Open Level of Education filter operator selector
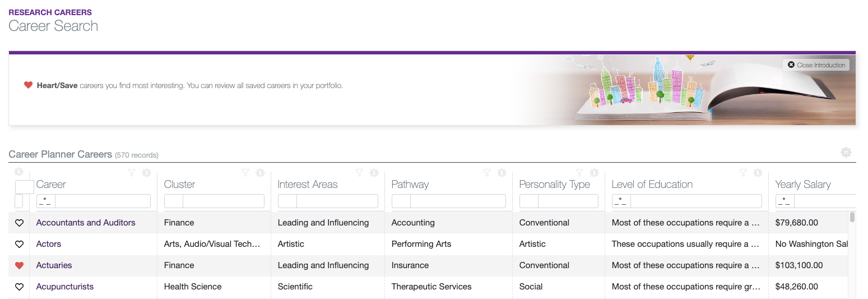Viewport: 868px width, 299px height. click(621, 201)
